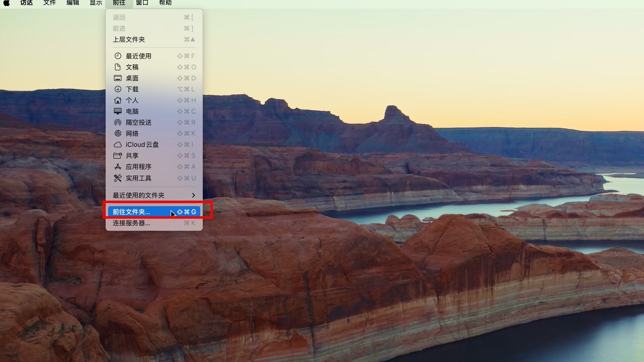Click the globe icon beside 网络
The image size is (644, 362).
[118, 133]
